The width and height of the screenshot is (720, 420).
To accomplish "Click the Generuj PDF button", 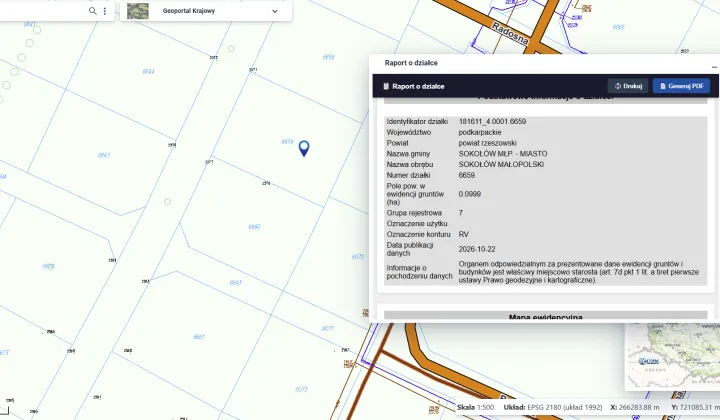I will (681, 86).
